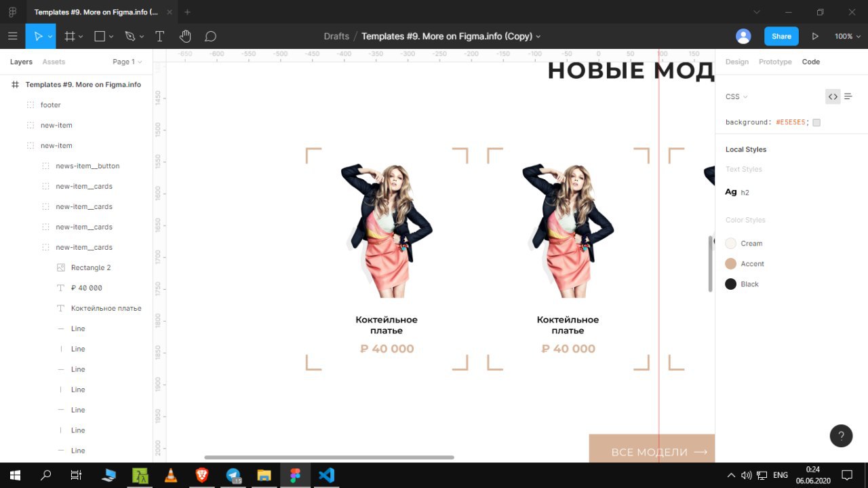This screenshot has height=488, width=868.
Task: Switch to the Code tab
Action: 811,62
